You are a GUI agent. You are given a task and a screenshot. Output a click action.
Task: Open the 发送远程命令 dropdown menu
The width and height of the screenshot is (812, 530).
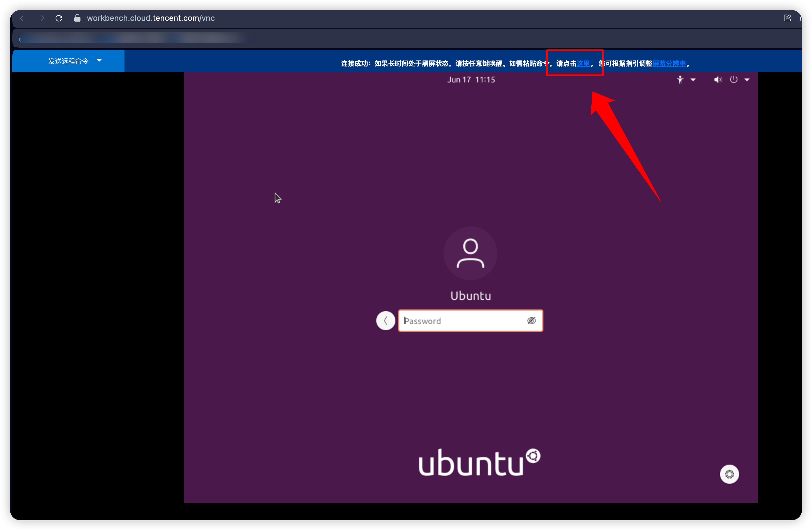[x=69, y=61]
